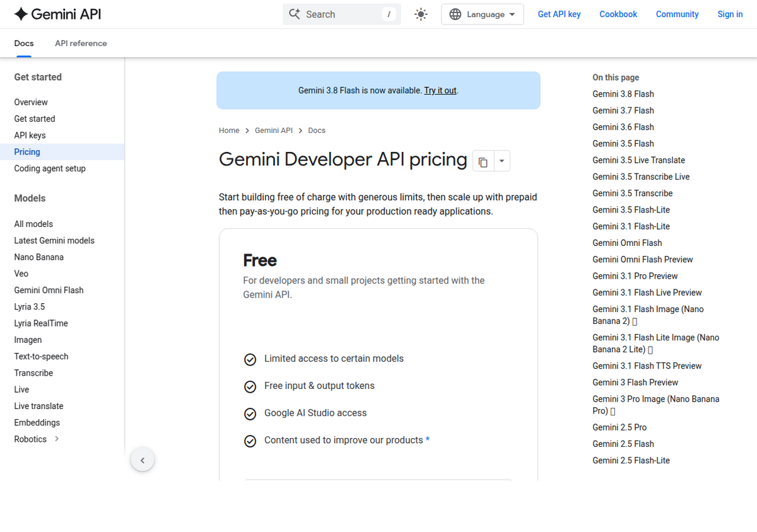Open Coding agent setup page
This screenshot has height=532, width=757.
pyautogui.click(x=50, y=168)
